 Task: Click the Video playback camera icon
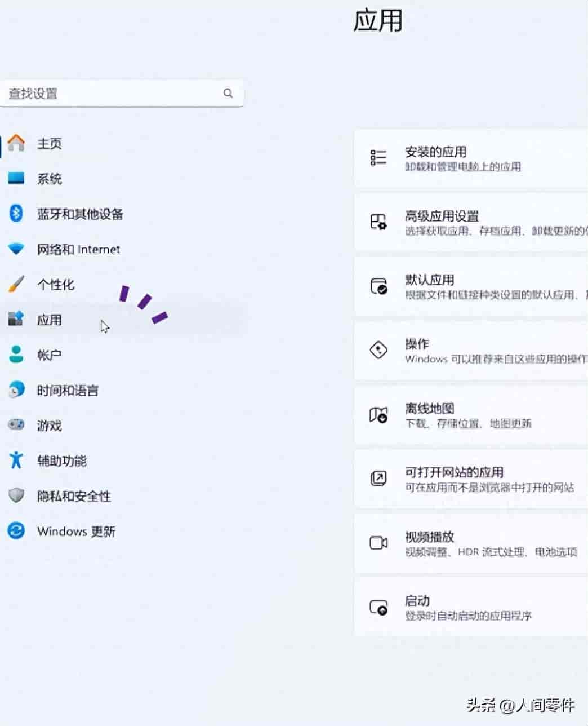point(378,543)
